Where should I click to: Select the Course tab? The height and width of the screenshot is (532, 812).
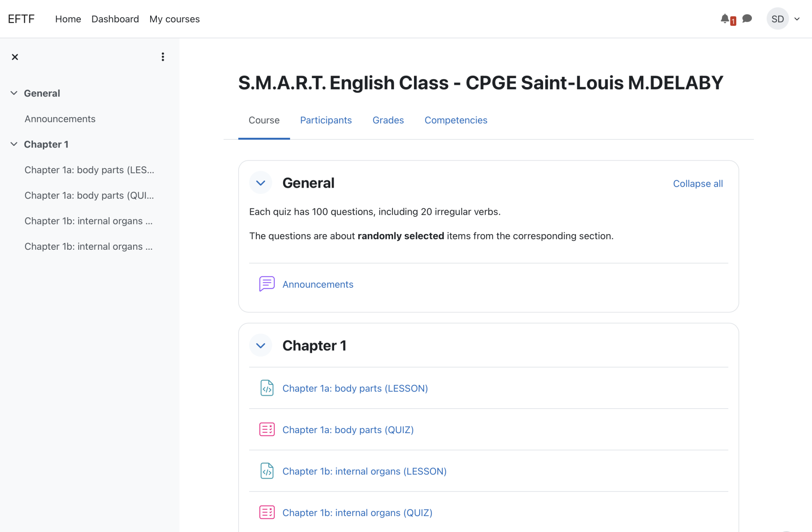264,120
